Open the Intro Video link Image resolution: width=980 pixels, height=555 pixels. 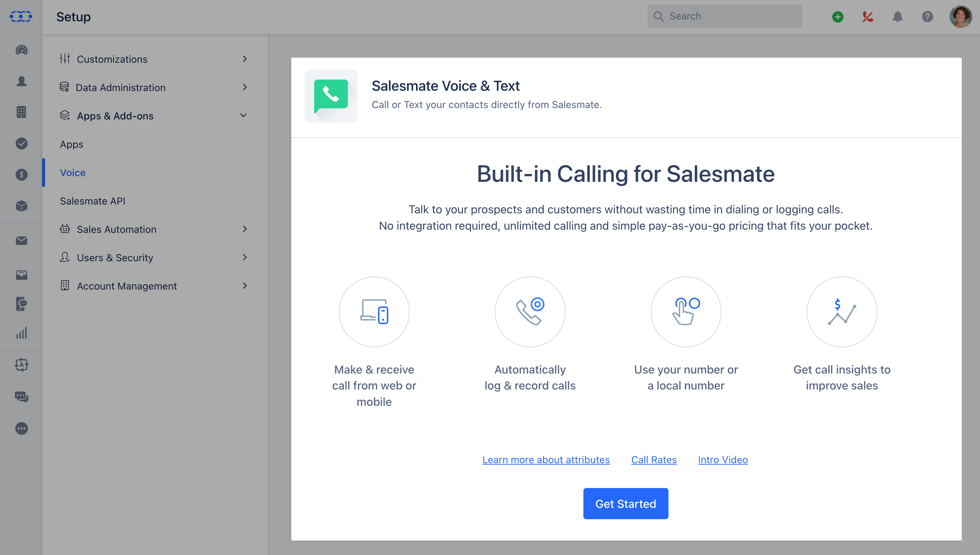click(723, 460)
